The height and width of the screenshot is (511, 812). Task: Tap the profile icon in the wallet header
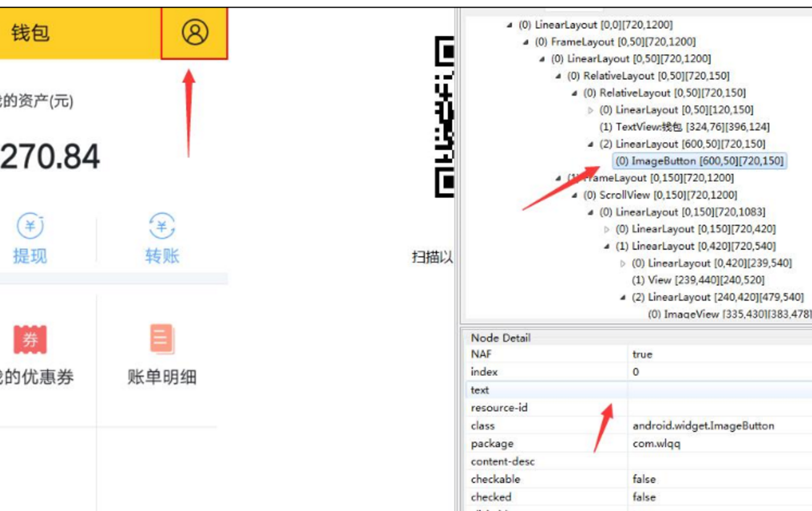pos(195,32)
